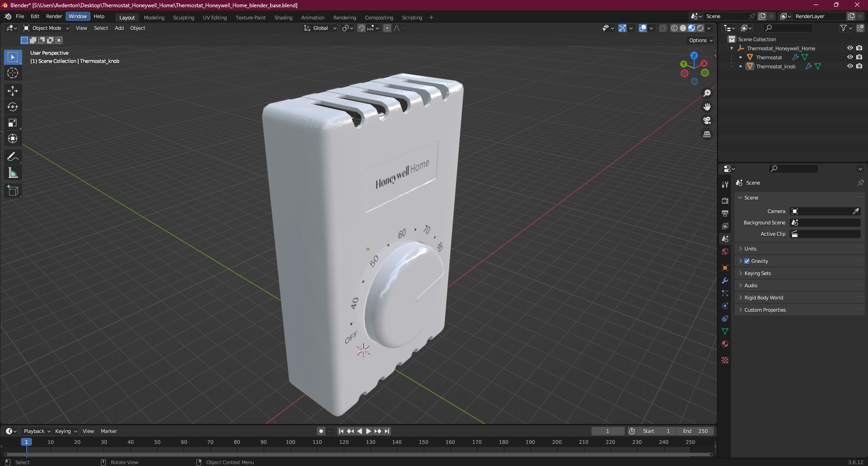Select the Select Box tool
Screen dimensions: 868x466
(13, 57)
